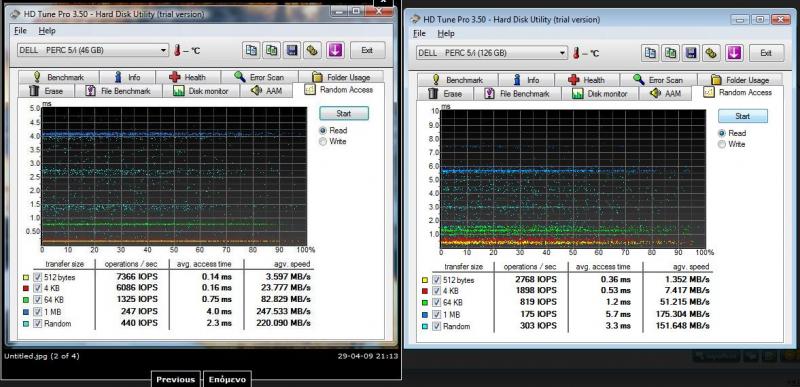Switch to Erase tab in left window
The height and width of the screenshot is (387, 800).
coord(46,91)
